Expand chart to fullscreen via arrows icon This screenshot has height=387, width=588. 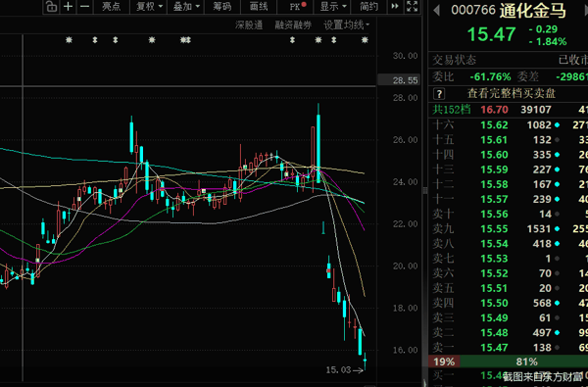(x=413, y=7)
